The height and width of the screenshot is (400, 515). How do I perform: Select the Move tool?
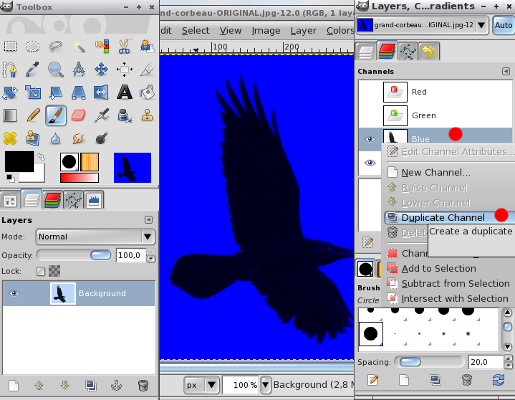[x=102, y=69]
